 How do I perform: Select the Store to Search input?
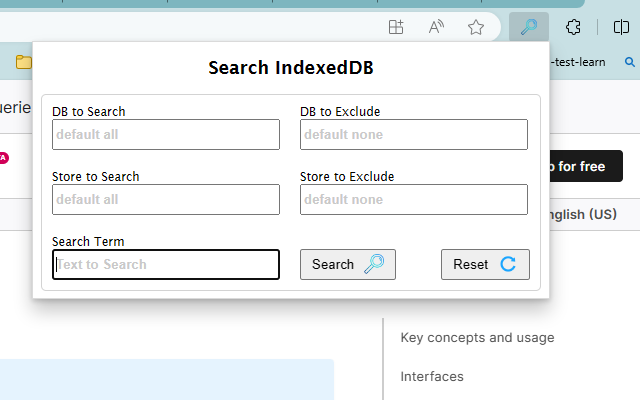[x=166, y=199]
